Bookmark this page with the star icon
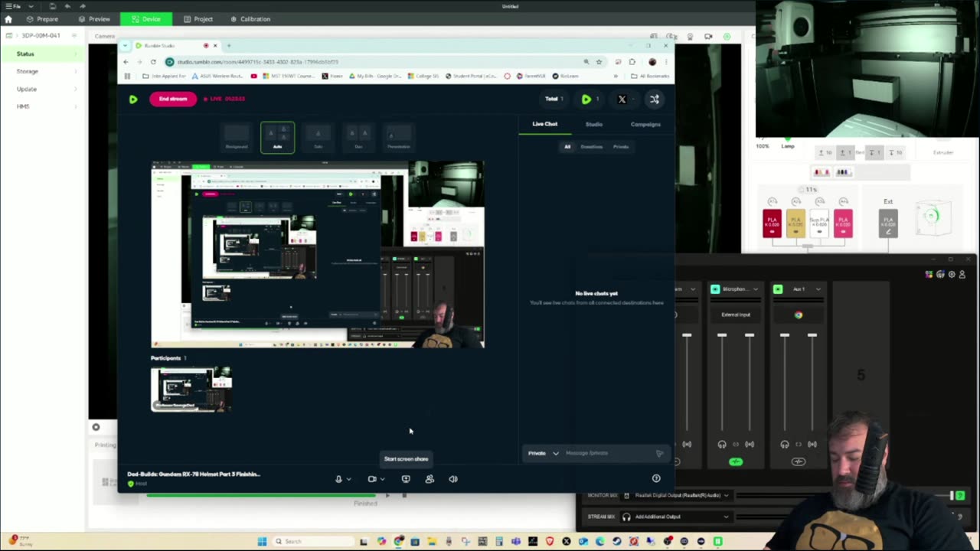Image resolution: width=980 pixels, height=551 pixels. point(599,62)
